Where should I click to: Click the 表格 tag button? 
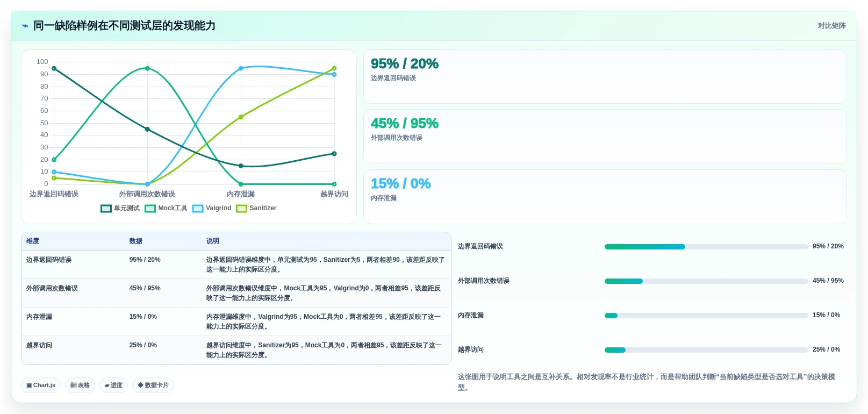click(x=80, y=386)
